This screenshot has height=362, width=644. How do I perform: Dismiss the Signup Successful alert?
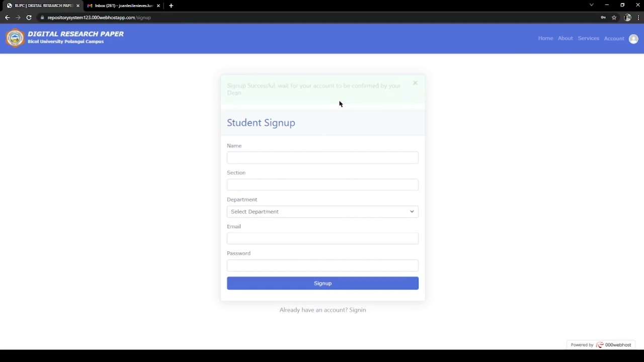[415, 83]
